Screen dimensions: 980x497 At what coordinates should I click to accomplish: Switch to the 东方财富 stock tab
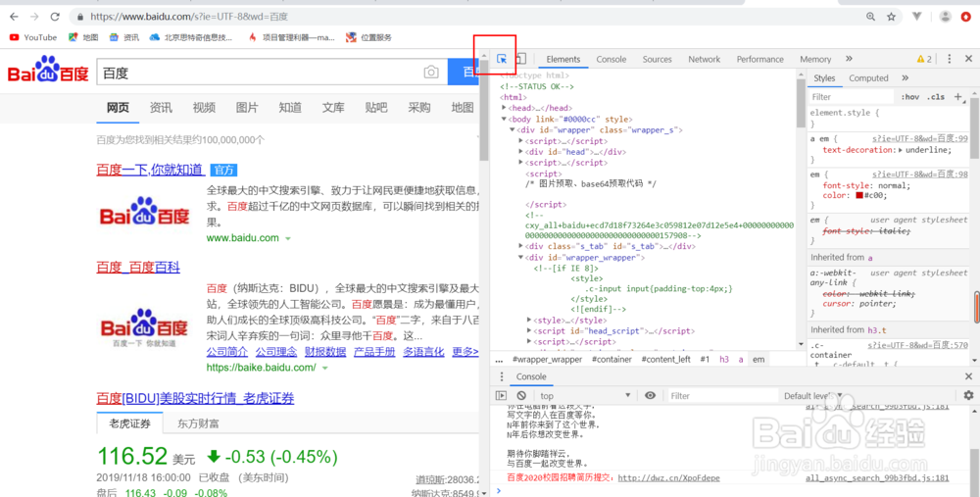[198, 423]
